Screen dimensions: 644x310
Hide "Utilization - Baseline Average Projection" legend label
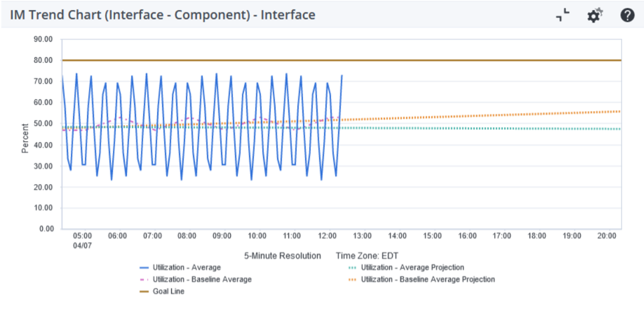click(428, 279)
